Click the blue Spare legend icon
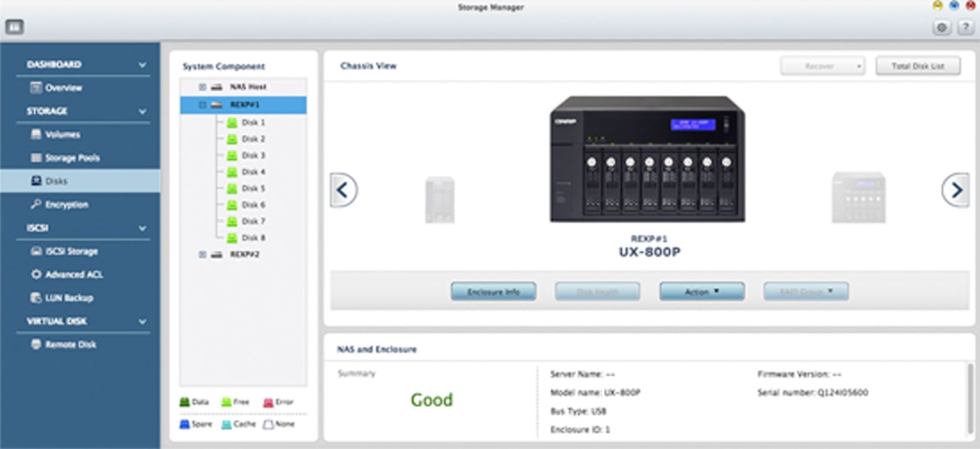The height and width of the screenshot is (449, 980). [185, 424]
